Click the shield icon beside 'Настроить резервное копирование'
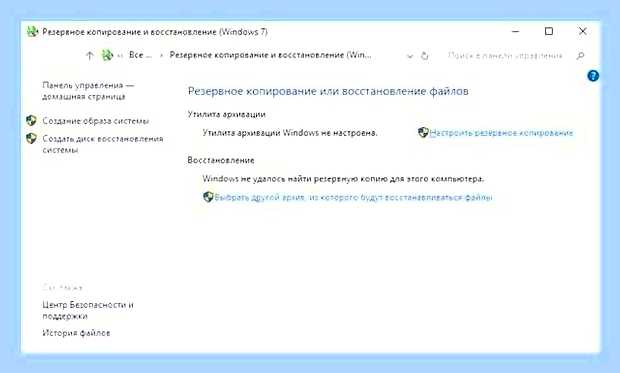Image resolution: width=620 pixels, height=373 pixels. (x=423, y=132)
